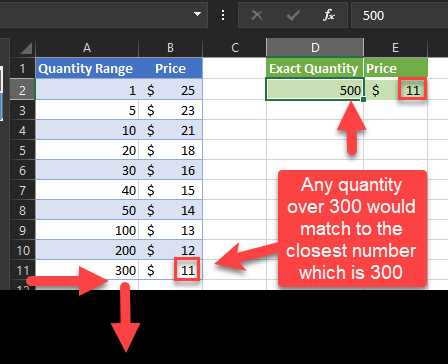Select row 4 header
The image size is (448, 364).
22,130
